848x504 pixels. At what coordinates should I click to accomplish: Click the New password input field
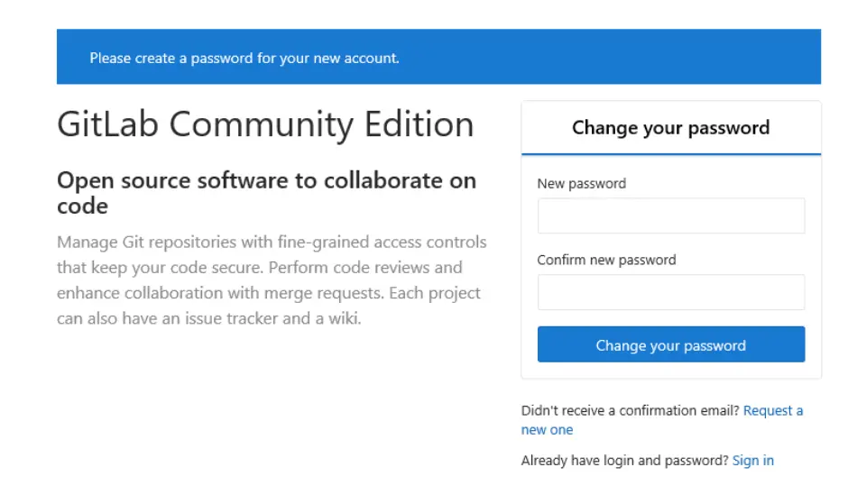(670, 216)
